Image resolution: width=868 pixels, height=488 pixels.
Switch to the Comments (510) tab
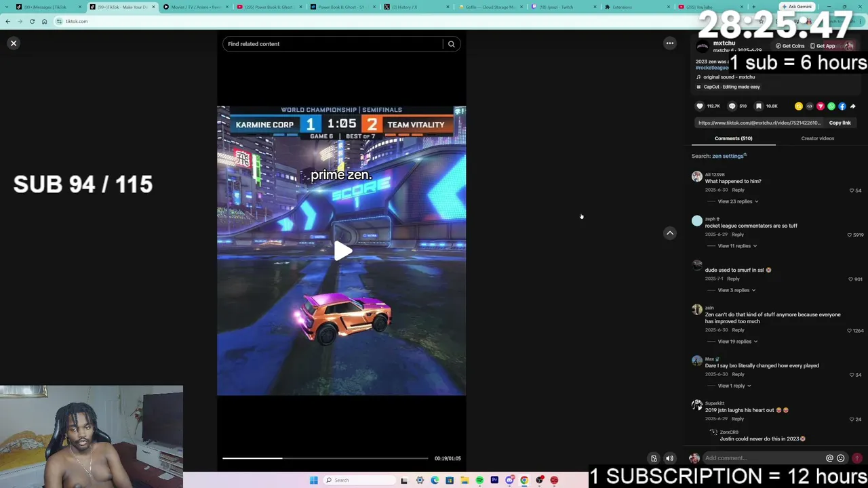pos(733,138)
